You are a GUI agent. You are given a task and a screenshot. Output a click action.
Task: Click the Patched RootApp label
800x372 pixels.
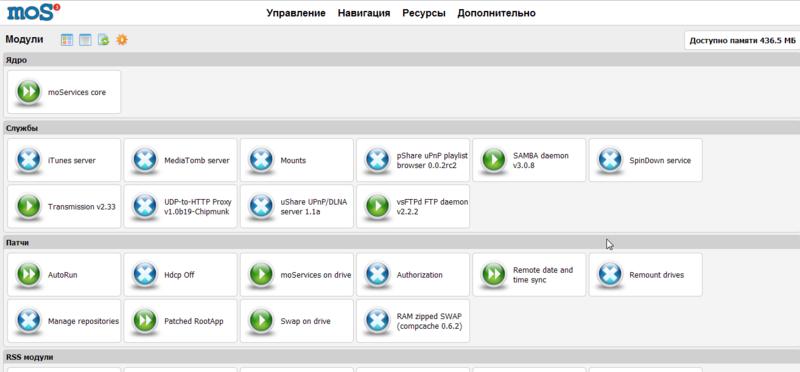pos(194,321)
